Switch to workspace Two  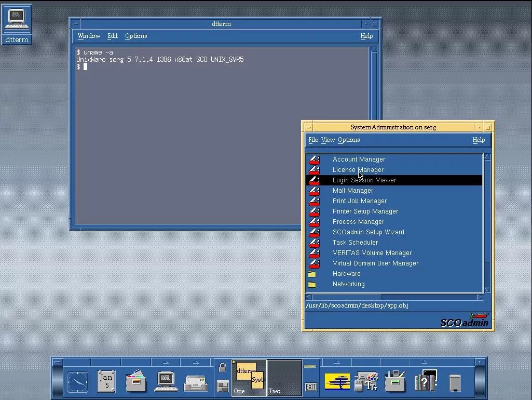point(284,378)
